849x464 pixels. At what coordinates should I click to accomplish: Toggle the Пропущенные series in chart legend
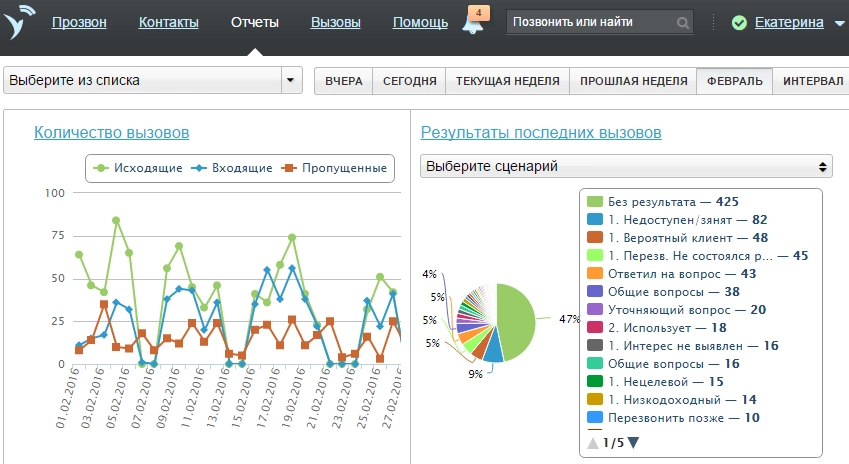click(335, 168)
